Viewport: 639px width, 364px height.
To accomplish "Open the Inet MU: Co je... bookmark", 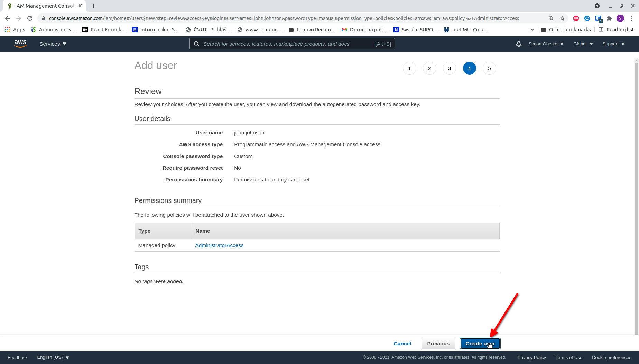I will pos(467,30).
